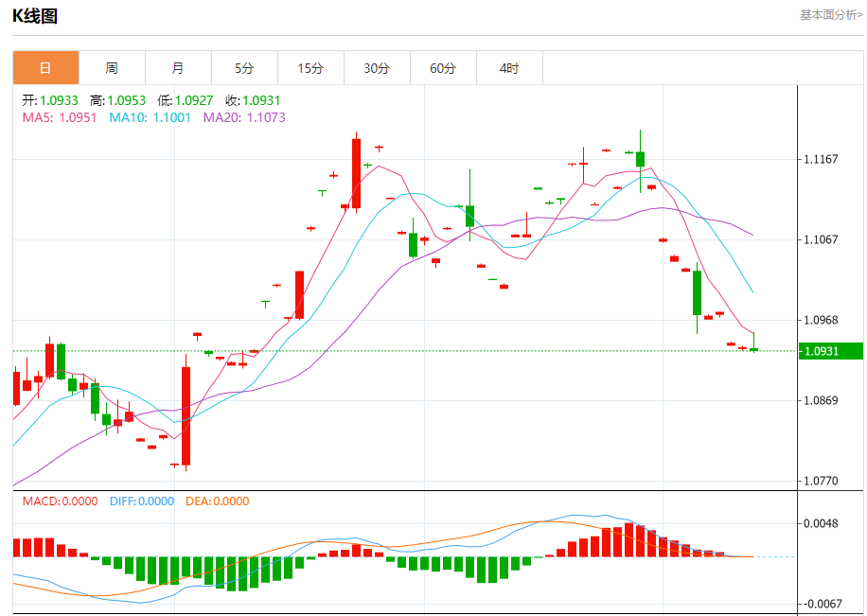
Task: Click the 0.0048 MACD axis label
Action: (x=822, y=523)
